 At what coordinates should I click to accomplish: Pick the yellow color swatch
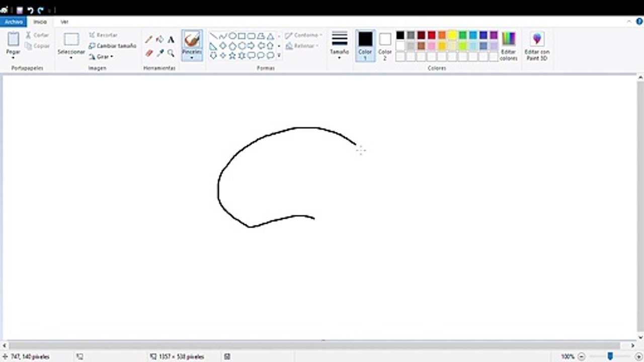pyautogui.click(x=452, y=35)
